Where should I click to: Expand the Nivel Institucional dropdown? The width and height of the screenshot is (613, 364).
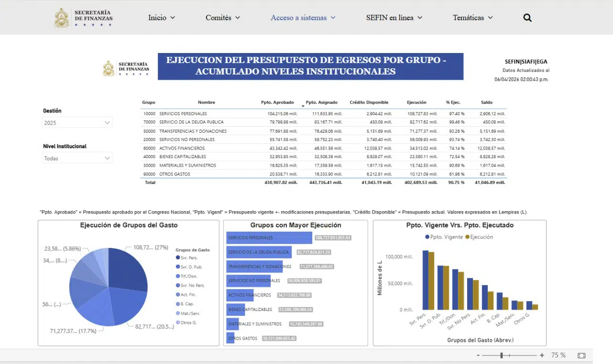(77, 158)
